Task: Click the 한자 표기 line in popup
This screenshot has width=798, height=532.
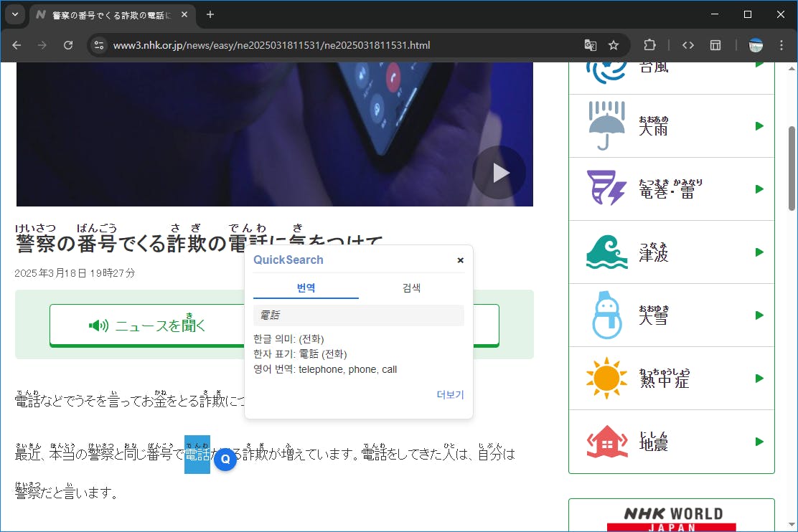Action: point(300,354)
